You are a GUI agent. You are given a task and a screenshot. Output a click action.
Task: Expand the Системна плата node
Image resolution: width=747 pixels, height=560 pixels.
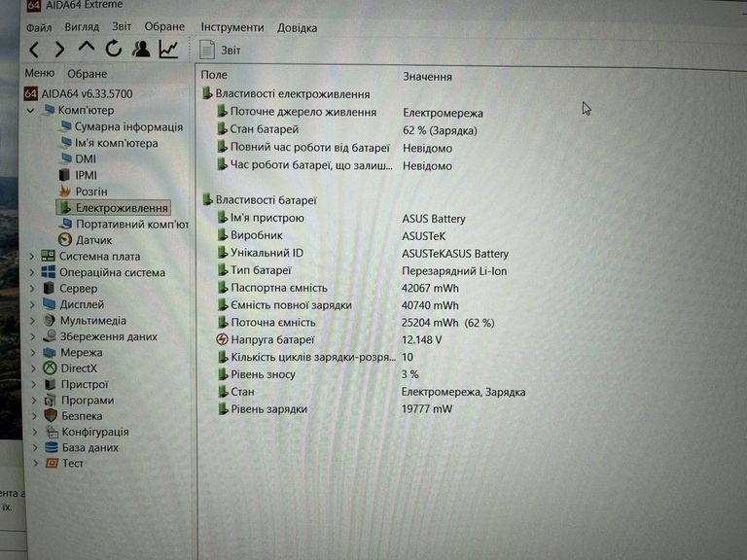coord(31,257)
